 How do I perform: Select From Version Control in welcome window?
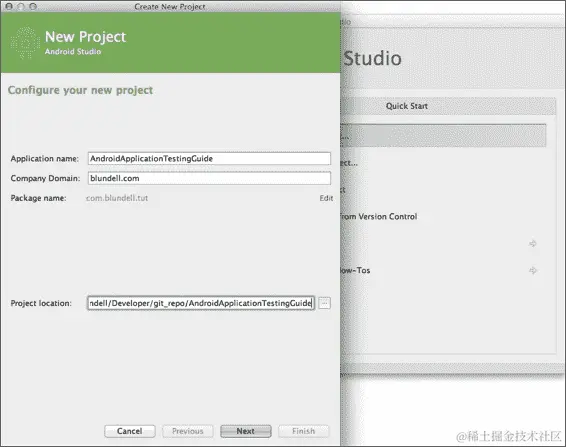click(378, 217)
